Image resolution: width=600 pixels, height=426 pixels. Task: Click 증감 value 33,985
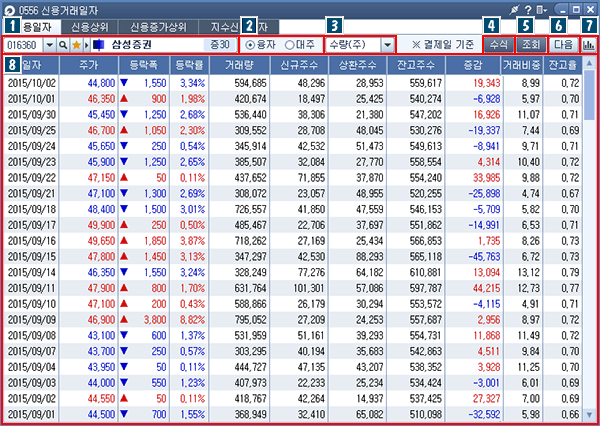(x=486, y=178)
